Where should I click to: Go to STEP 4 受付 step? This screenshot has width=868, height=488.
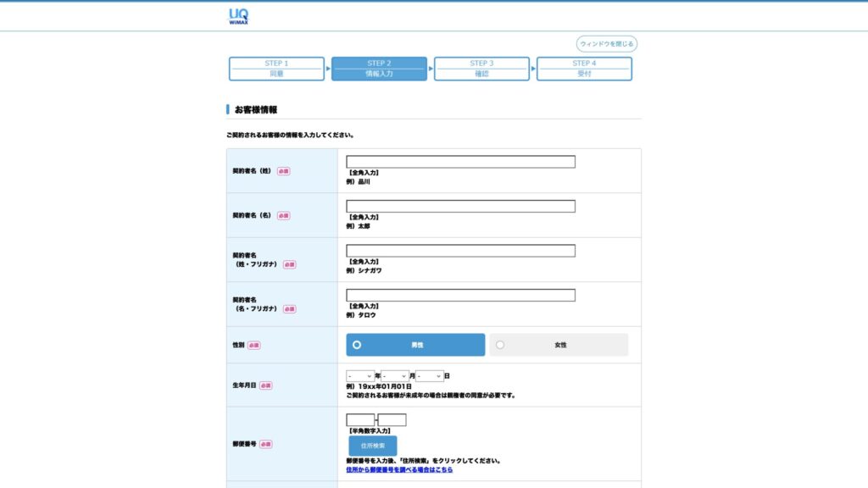[x=583, y=69]
